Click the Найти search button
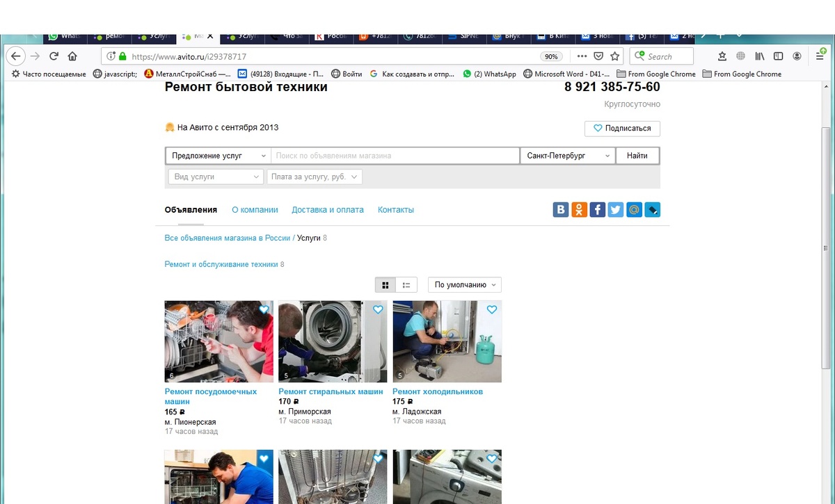 pyautogui.click(x=637, y=156)
